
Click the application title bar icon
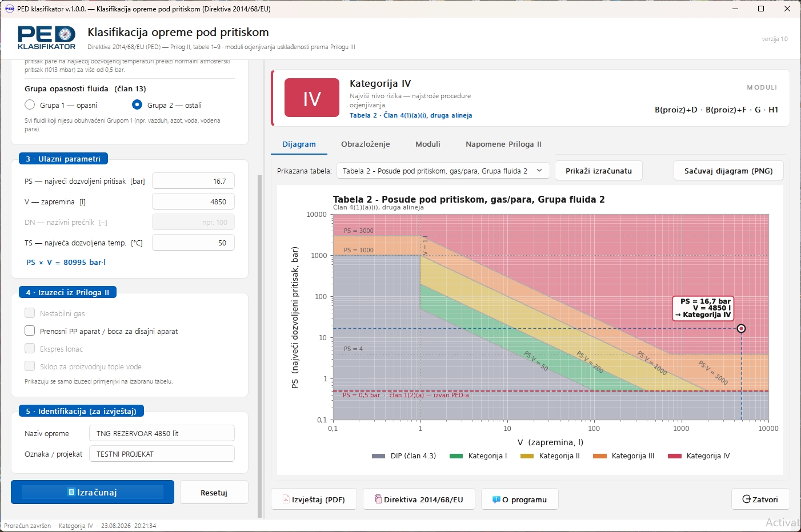pos(9,9)
